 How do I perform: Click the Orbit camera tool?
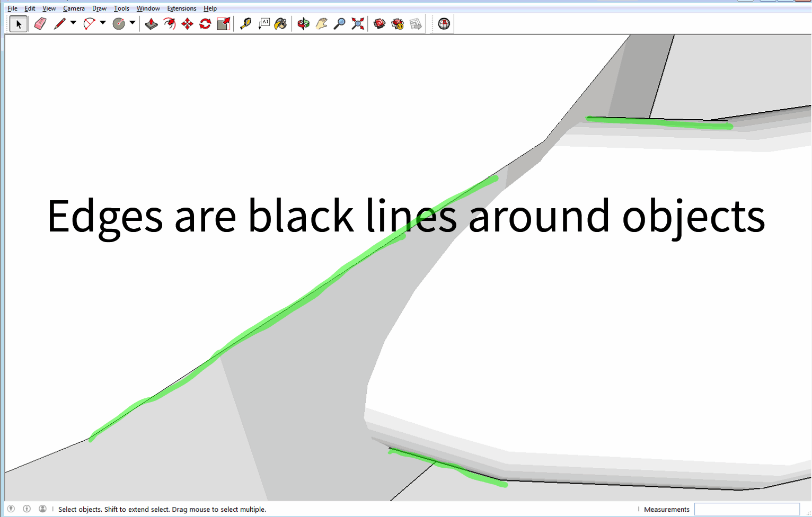303,24
